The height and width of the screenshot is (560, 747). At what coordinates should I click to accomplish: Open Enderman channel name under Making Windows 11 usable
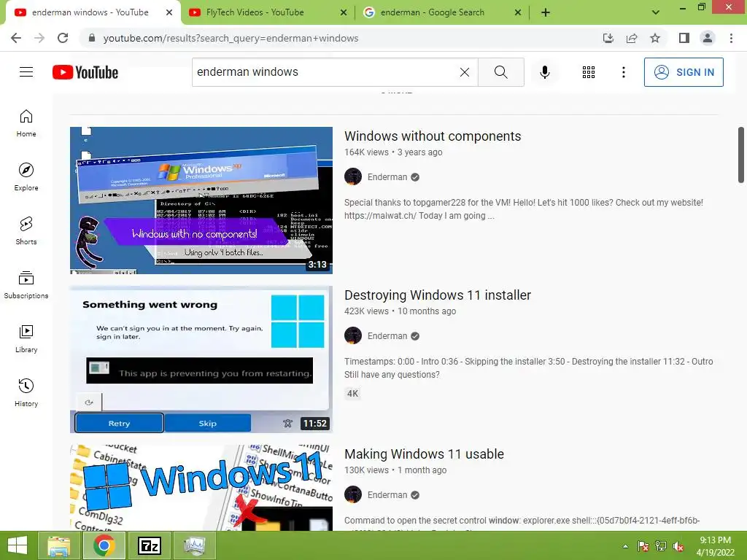(x=387, y=495)
